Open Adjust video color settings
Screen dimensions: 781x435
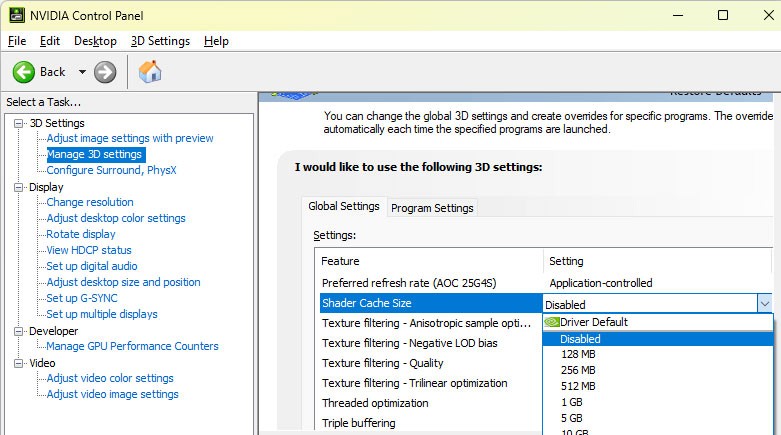point(110,378)
